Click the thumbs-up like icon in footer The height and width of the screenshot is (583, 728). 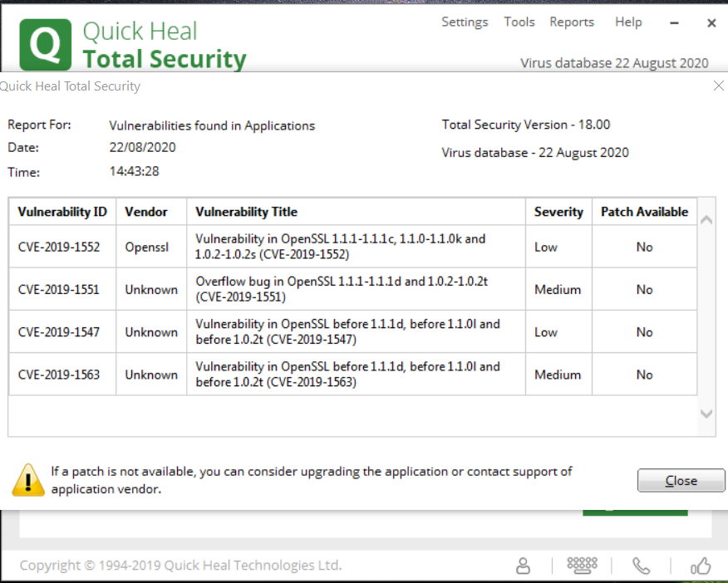click(x=701, y=566)
